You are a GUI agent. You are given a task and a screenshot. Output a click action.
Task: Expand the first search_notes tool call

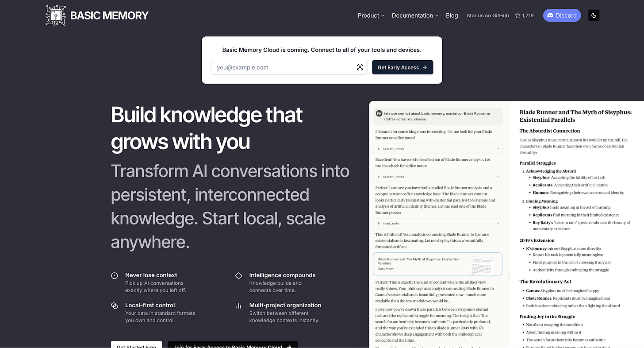(438, 149)
